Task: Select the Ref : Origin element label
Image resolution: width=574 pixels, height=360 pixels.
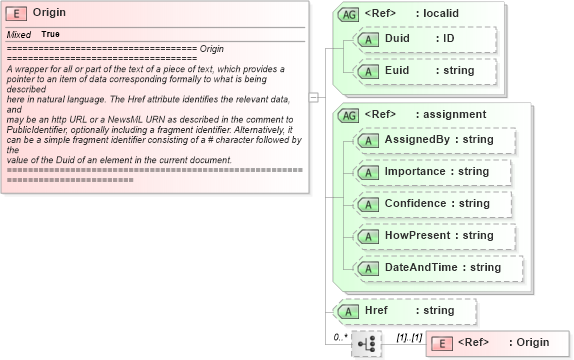Action: coord(503,342)
